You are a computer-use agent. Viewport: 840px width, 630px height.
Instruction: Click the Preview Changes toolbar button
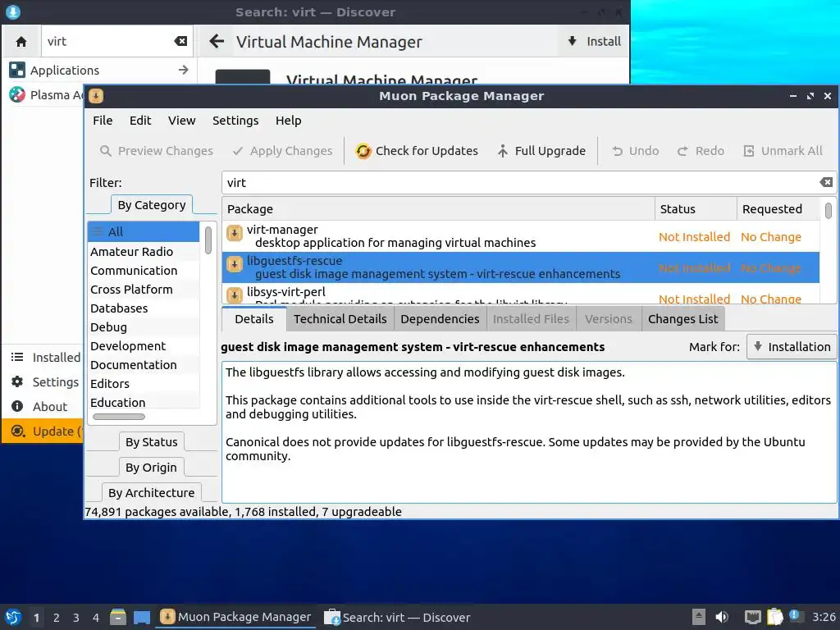pyautogui.click(x=157, y=151)
